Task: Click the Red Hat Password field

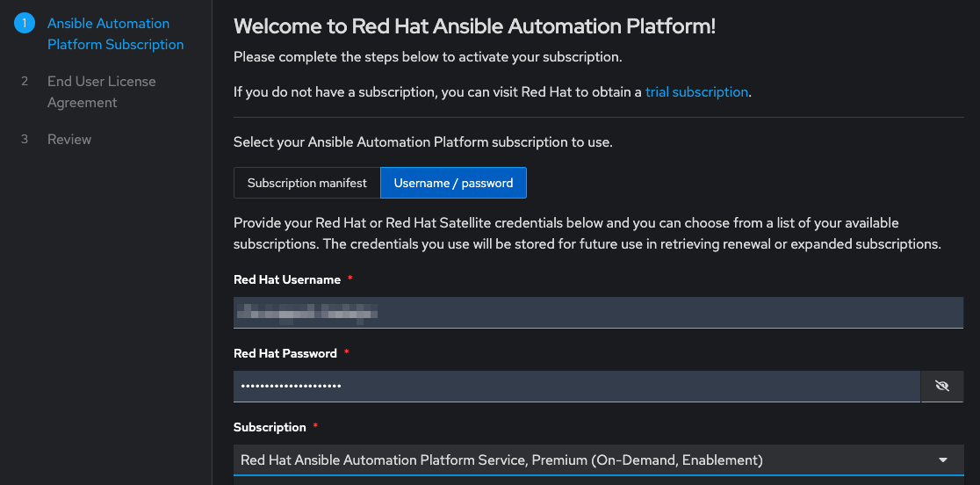Action: 577,387
